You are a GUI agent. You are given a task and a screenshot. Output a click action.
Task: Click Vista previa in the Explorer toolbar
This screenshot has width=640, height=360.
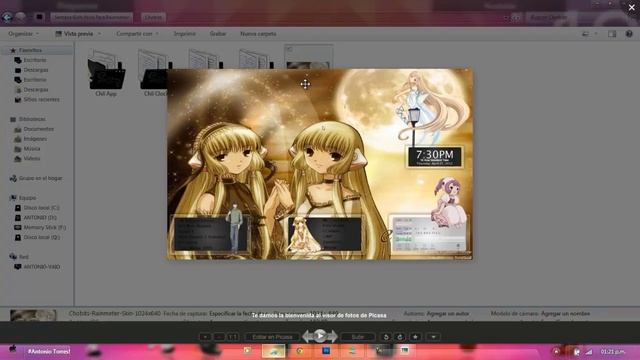tap(74, 34)
